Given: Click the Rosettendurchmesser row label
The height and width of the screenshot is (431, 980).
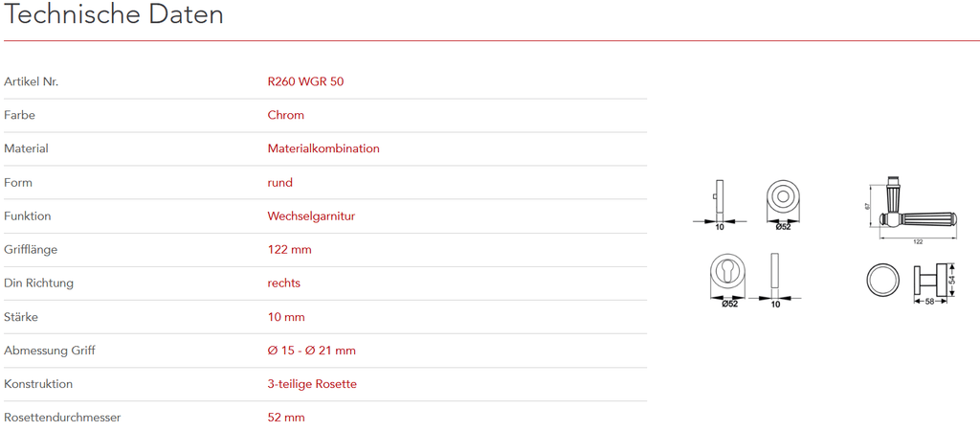Looking at the screenshot, I should click(x=62, y=417).
